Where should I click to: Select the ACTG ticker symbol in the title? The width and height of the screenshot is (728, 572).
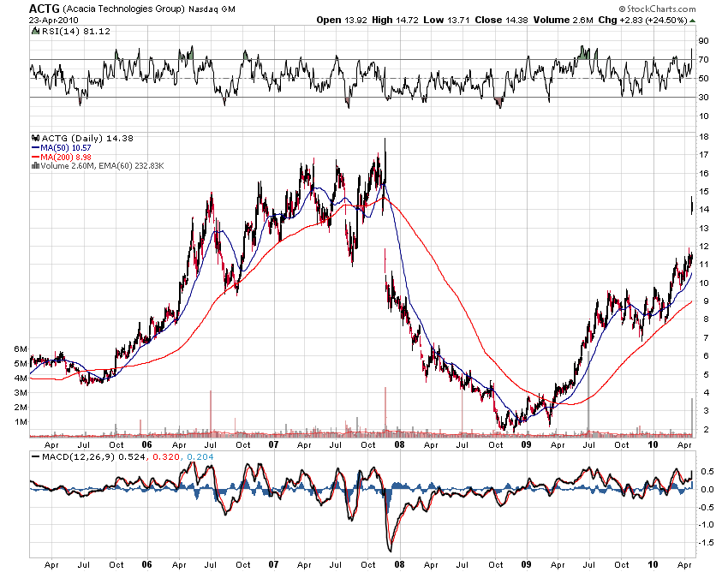point(44,9)
